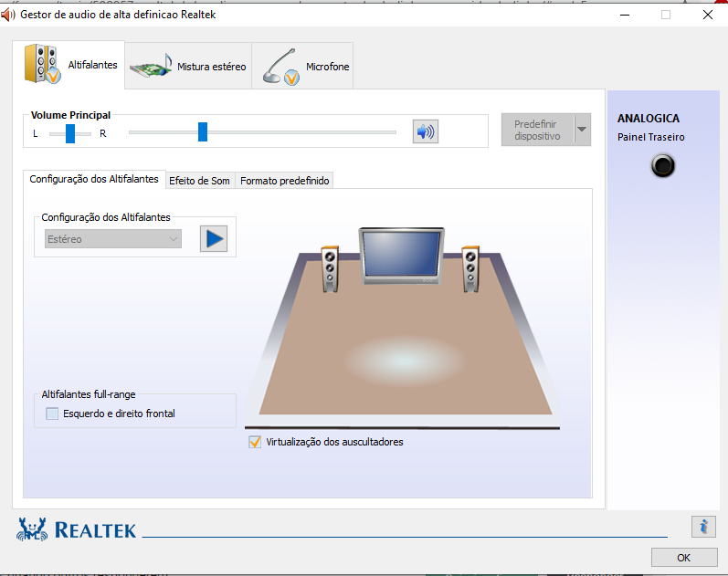This screenshot has height=576, width=728.
Task: Open Formato predefinido sub-tab
Action: pyautogui.click(x=285, y=181)
